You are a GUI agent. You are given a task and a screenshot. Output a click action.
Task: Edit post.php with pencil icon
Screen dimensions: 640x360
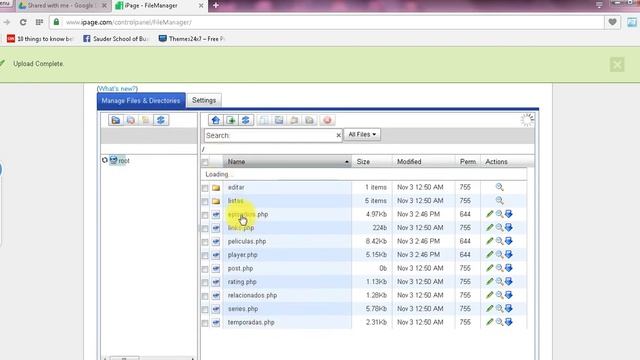490,268
